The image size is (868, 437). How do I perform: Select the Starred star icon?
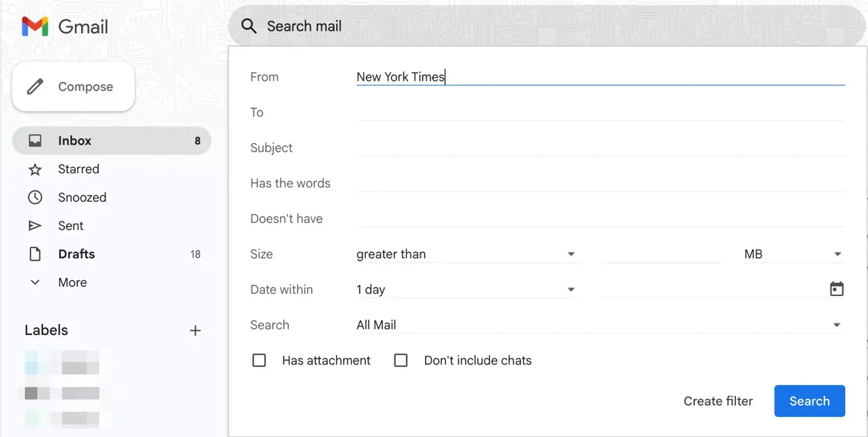click(35, 169)
